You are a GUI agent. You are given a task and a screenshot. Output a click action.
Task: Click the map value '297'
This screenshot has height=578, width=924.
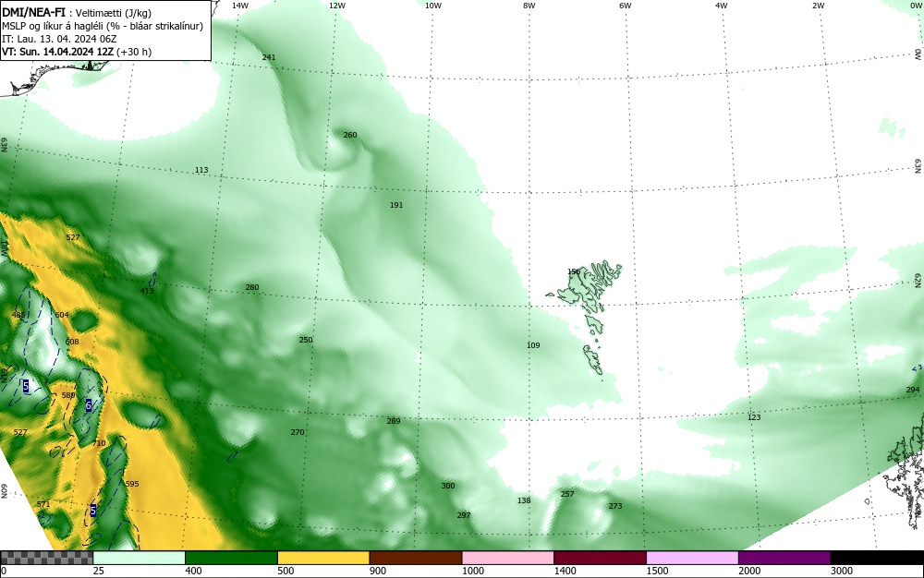tap(464, 515)
